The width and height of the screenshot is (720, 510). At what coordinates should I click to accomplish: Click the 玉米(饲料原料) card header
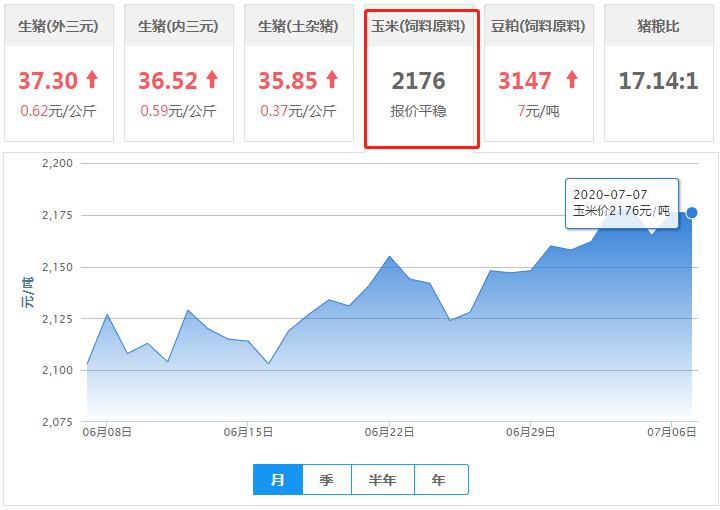pos(418,26)
